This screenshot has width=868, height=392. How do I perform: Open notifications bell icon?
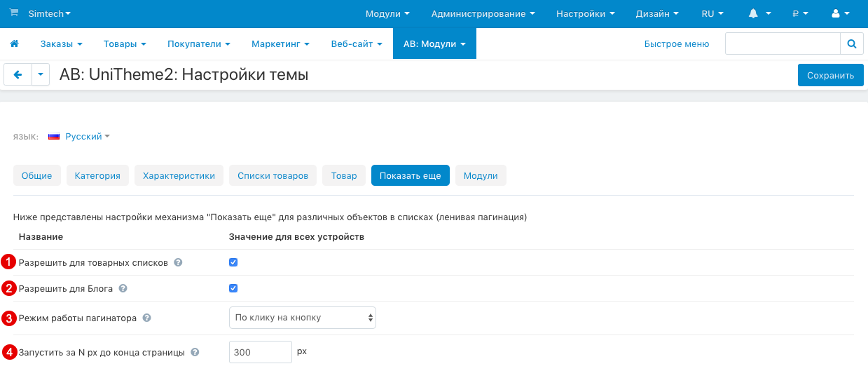754,13
